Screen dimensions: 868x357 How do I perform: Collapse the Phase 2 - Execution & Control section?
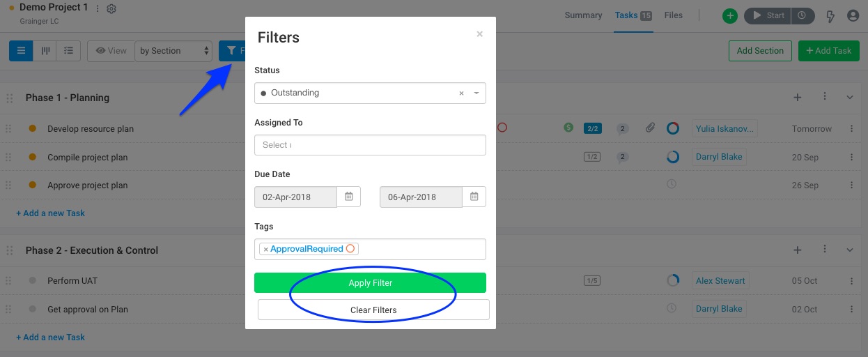(x=850, y=250)
